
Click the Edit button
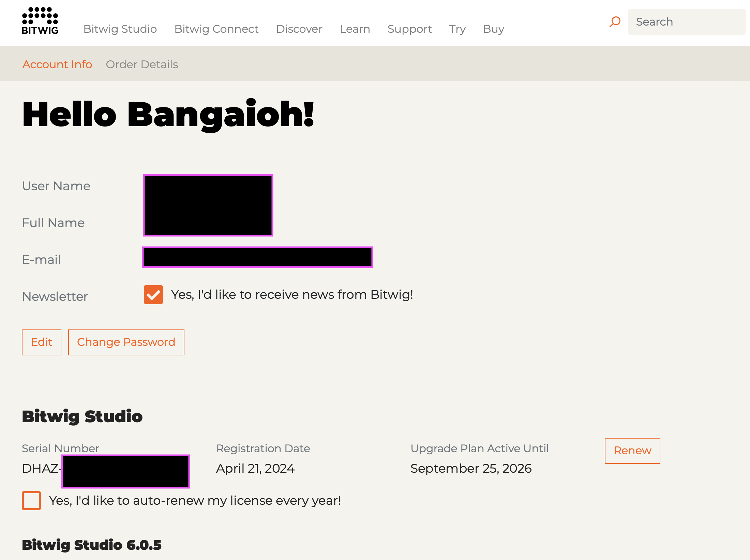[x=42, y=342]
